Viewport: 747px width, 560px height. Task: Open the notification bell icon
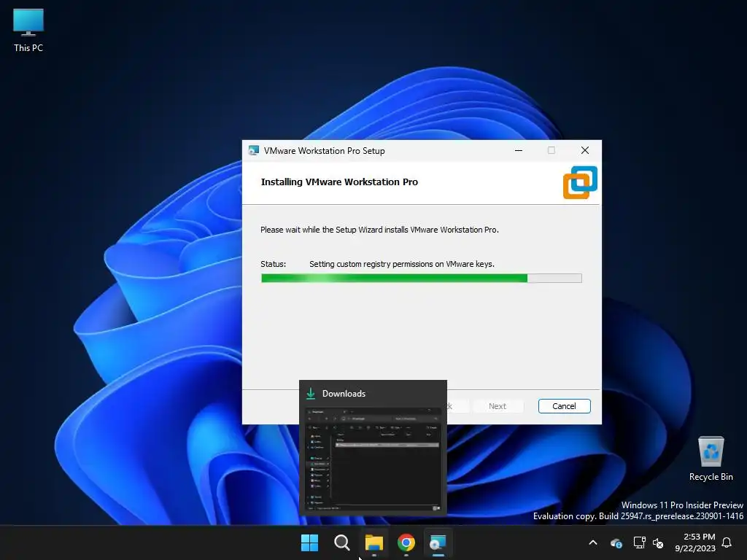pyautogui.click(x=727, y=542)
